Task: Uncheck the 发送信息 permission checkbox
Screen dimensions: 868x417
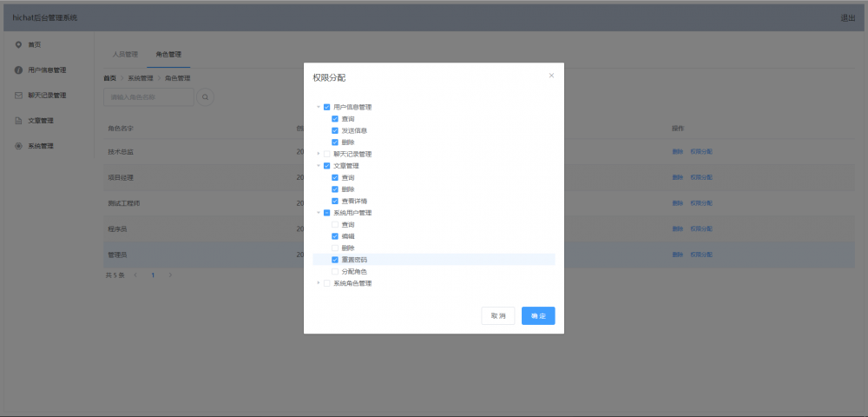Action: click(x=335, y=130)
